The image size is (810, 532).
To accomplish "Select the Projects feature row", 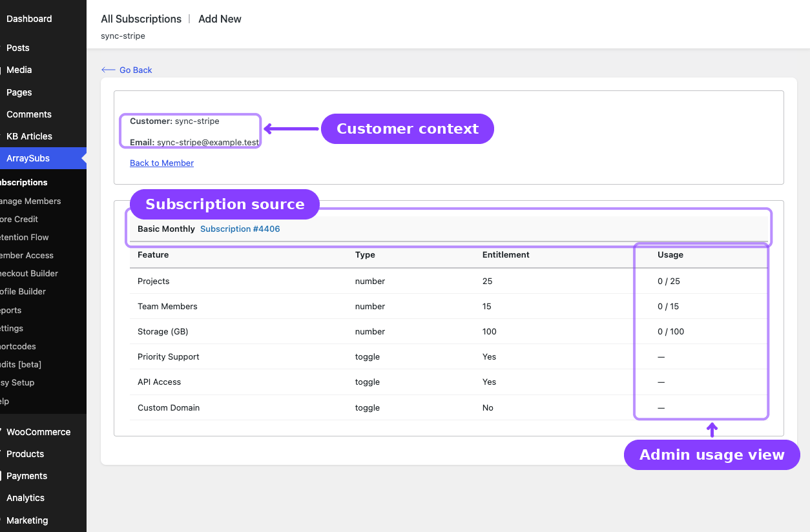I will pyautogui.click(x=448, y=281).
